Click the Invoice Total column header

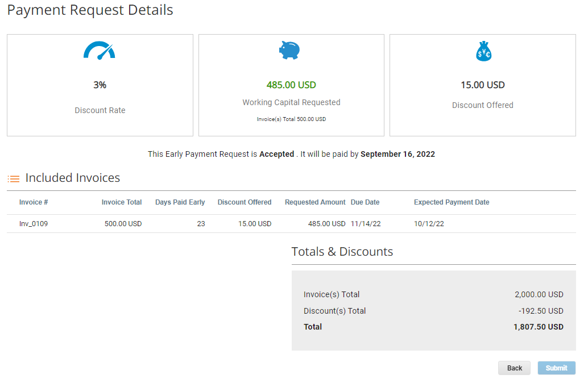coord(121,202)
